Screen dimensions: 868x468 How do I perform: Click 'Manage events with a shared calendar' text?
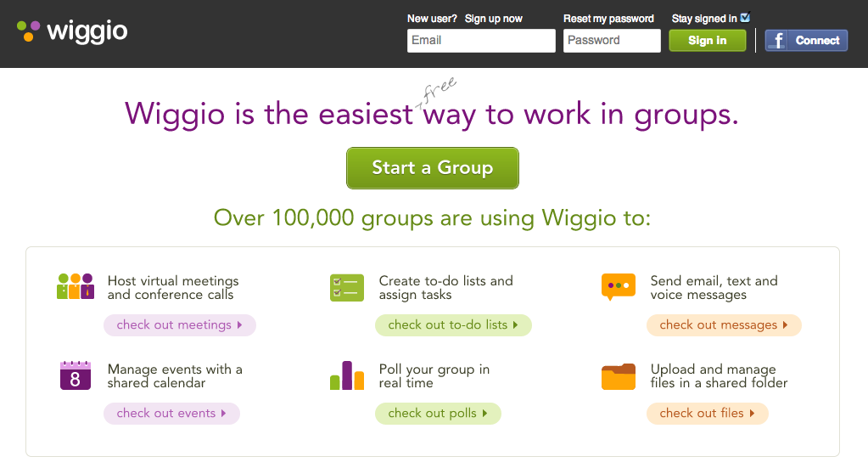coord(175,376)
